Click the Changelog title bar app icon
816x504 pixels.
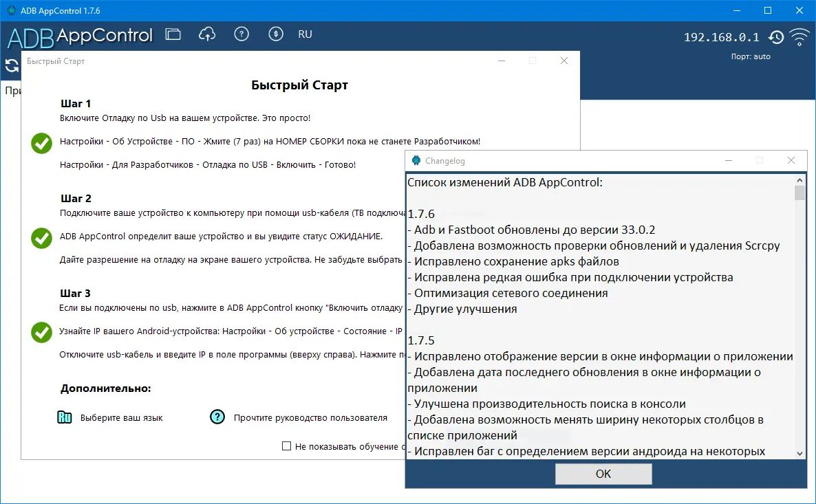point(416,160)
